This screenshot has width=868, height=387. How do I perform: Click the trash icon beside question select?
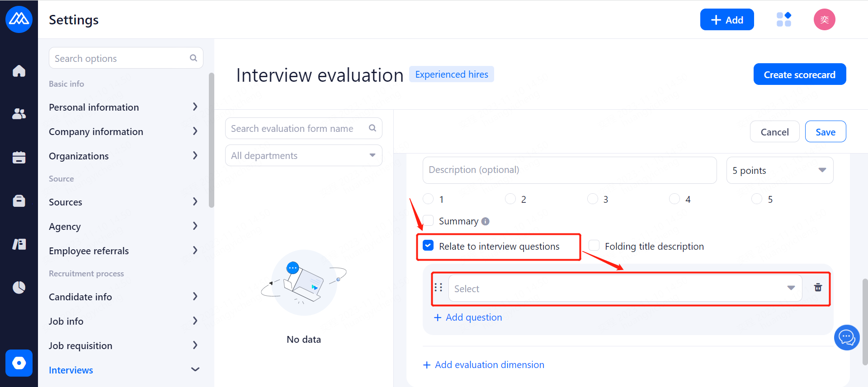[818, 288]
